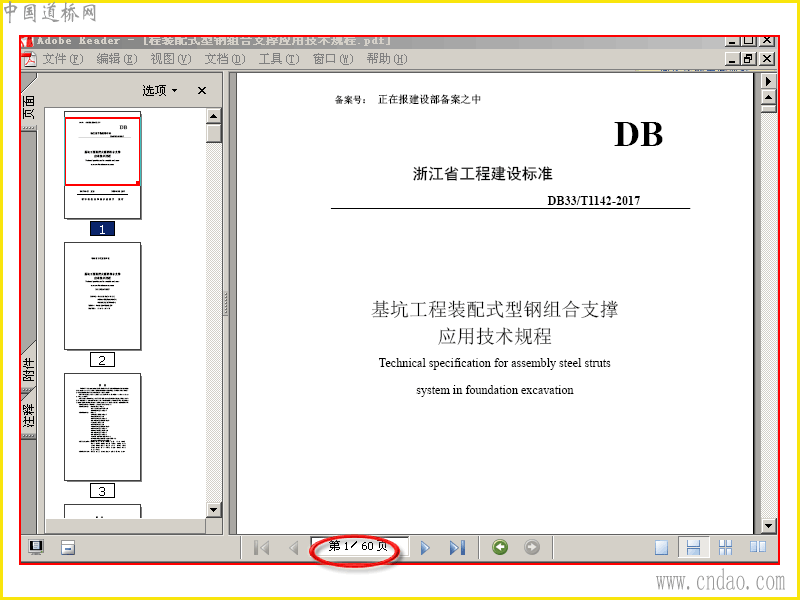Switch to 页面 side tab
Screen dimensions: 800x600
point(29,107)
